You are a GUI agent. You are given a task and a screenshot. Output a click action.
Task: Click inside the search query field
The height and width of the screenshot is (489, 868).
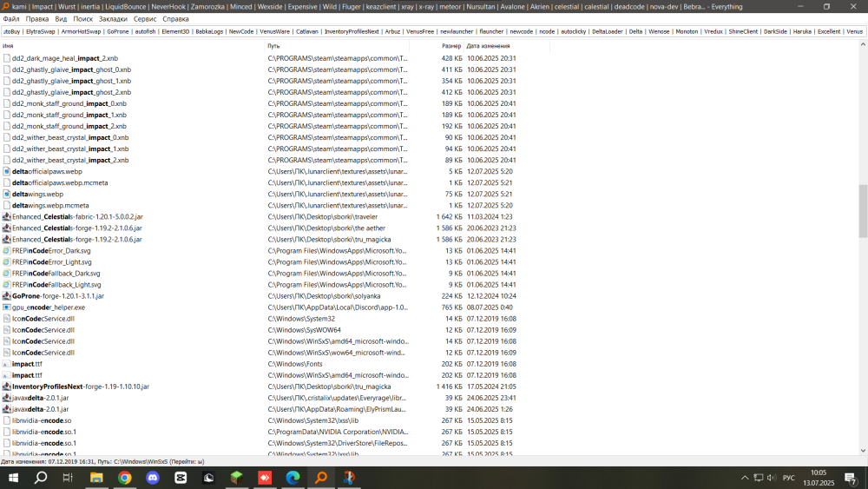pos(433,31)
